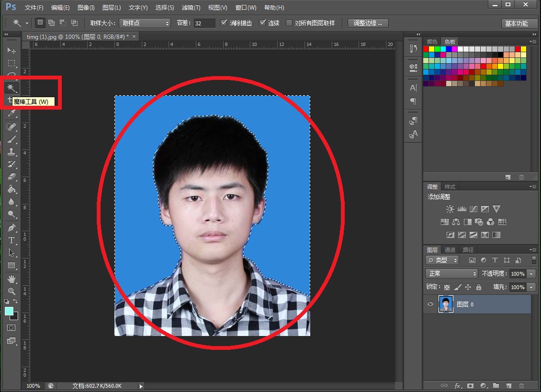
Task: Click the add layer style fx icon
Action: pos(458,385)
